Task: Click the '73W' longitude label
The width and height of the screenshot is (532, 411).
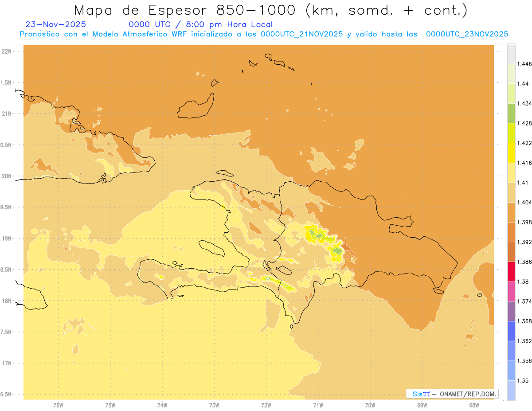Action: [214, 405]
